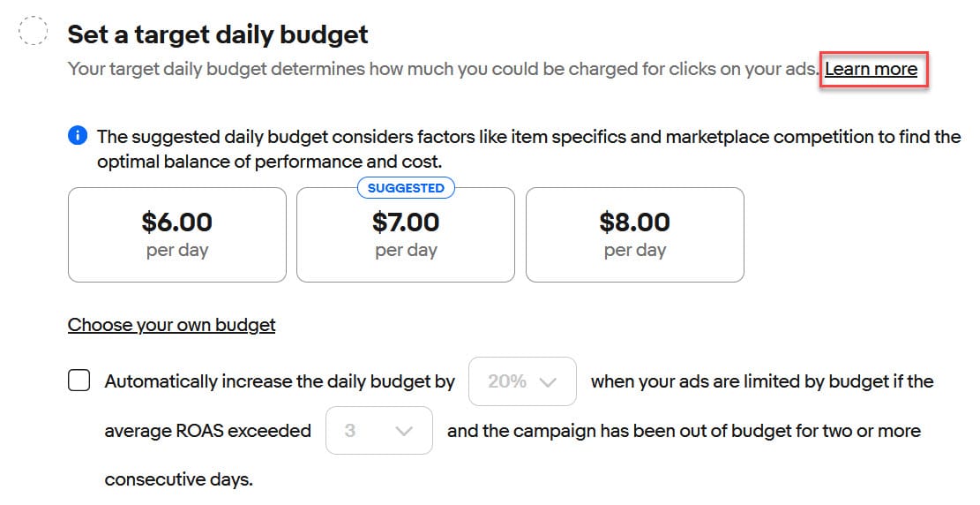Select the $8.00 per day budget
The width and height of the screenshot is (980, 505).
(x=634, y=234)
